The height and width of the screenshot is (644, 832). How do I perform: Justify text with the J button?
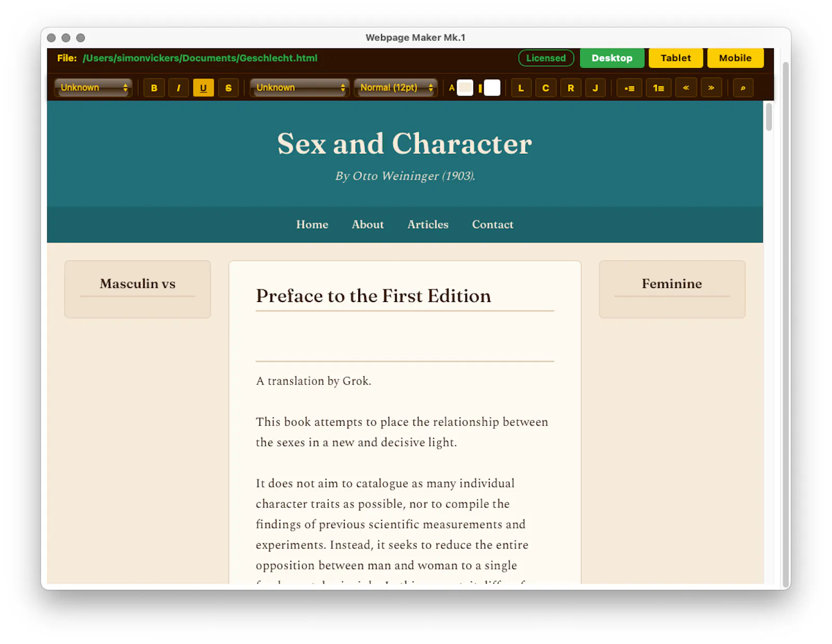[595, 88]
